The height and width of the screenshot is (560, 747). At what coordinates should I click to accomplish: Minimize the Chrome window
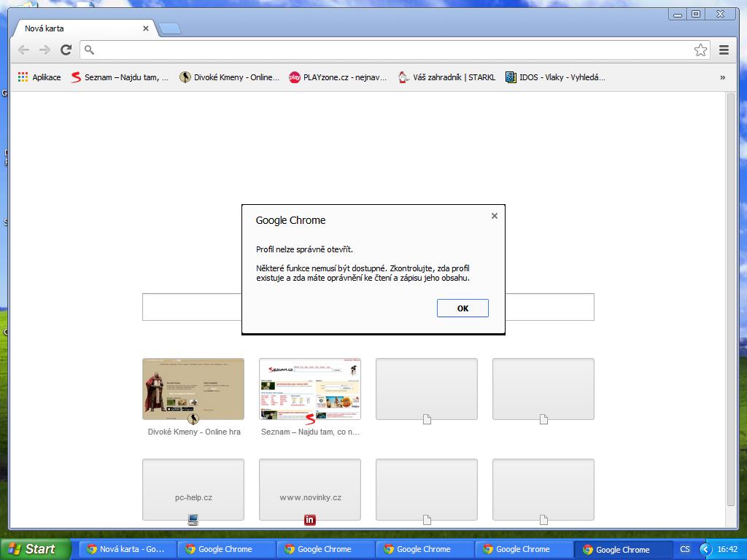click(678, 15)
